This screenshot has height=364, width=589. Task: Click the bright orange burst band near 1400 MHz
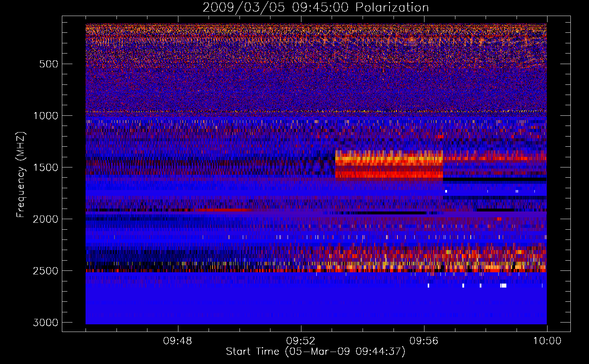(x=389, y=158)
